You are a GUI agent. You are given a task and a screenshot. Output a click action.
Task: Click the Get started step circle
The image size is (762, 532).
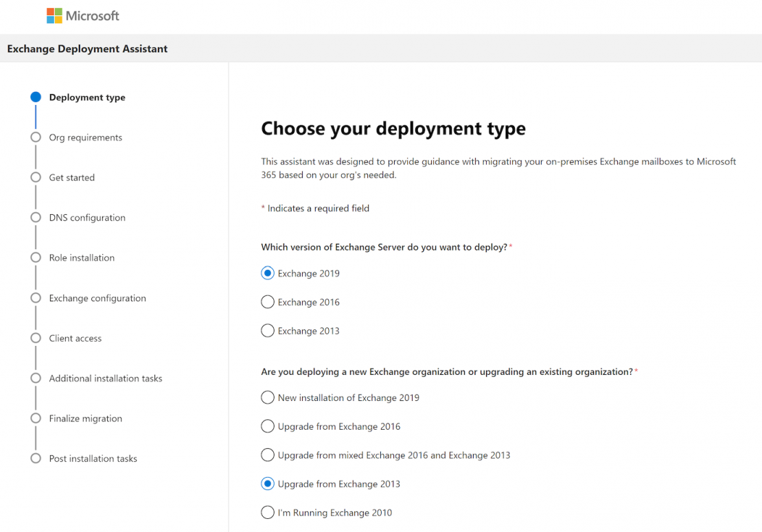pyautogui.click(x=35, y=177)
